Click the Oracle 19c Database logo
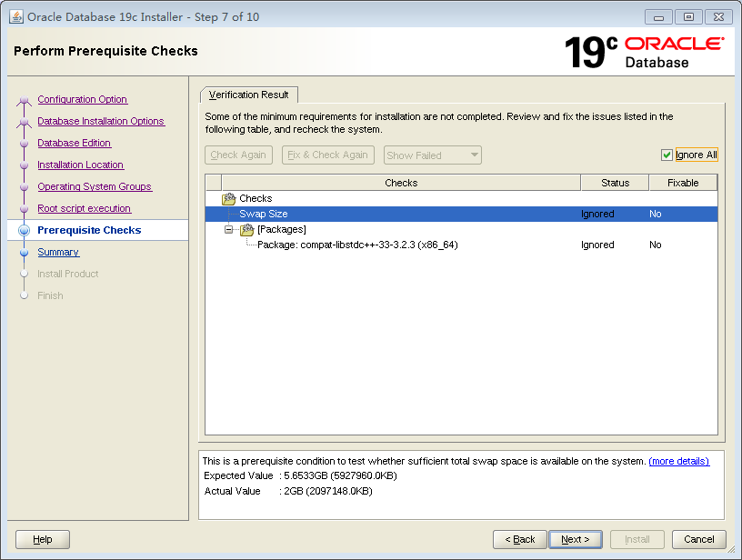Viewport: 742px width, 560px height. [x=644, y=52]
